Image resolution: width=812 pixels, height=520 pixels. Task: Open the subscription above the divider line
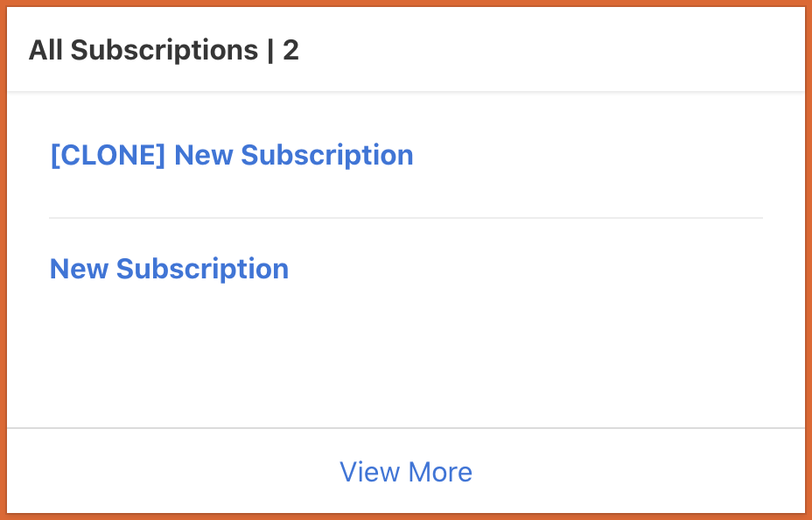(231, 156)
